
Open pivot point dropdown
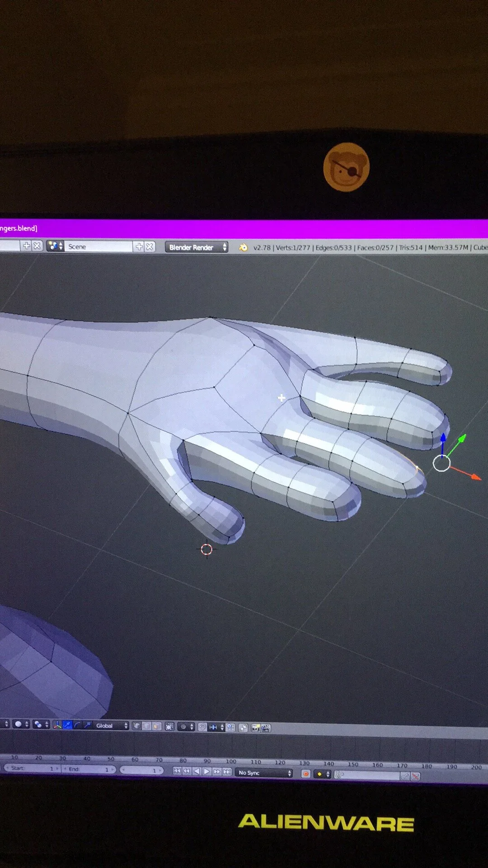point(41,725)
